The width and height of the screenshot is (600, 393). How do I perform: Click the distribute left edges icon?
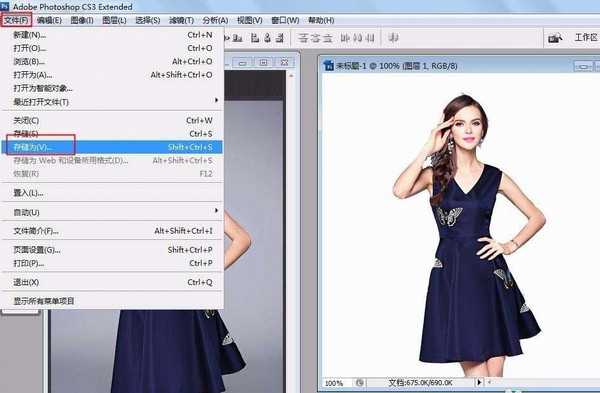coord(345,38)
